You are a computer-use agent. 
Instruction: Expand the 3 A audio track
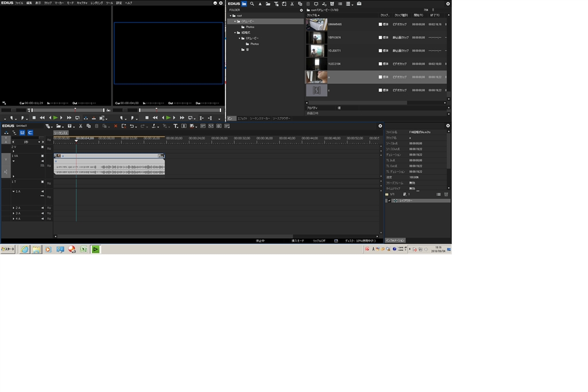[x=14, y=214]
